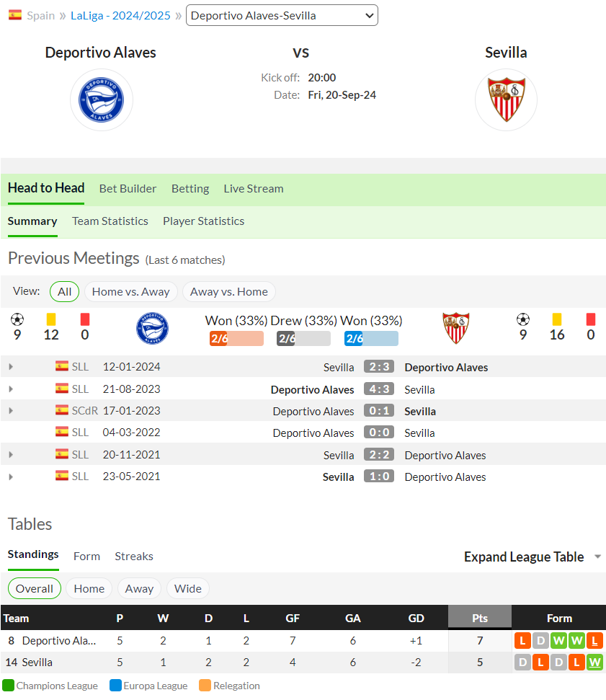Switch to the Team Statistics tab
This screenshot has width=606, height=700.
[110, 221]
